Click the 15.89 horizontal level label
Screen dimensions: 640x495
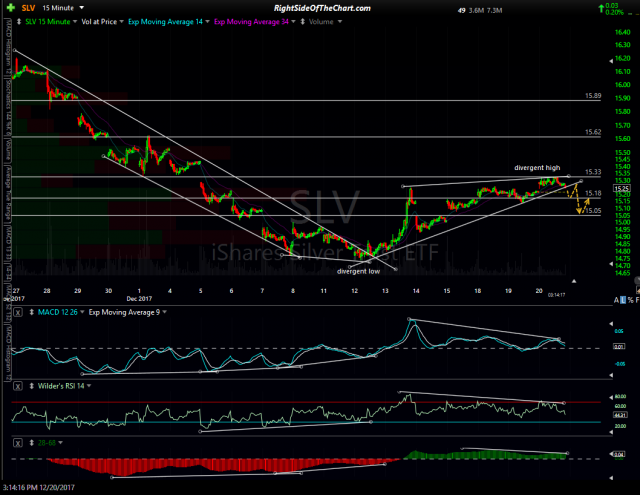[x=593, y=96]
